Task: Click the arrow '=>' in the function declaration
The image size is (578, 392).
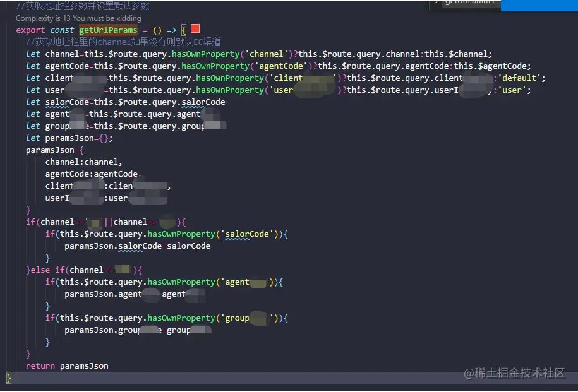Action: pos(171,30)
